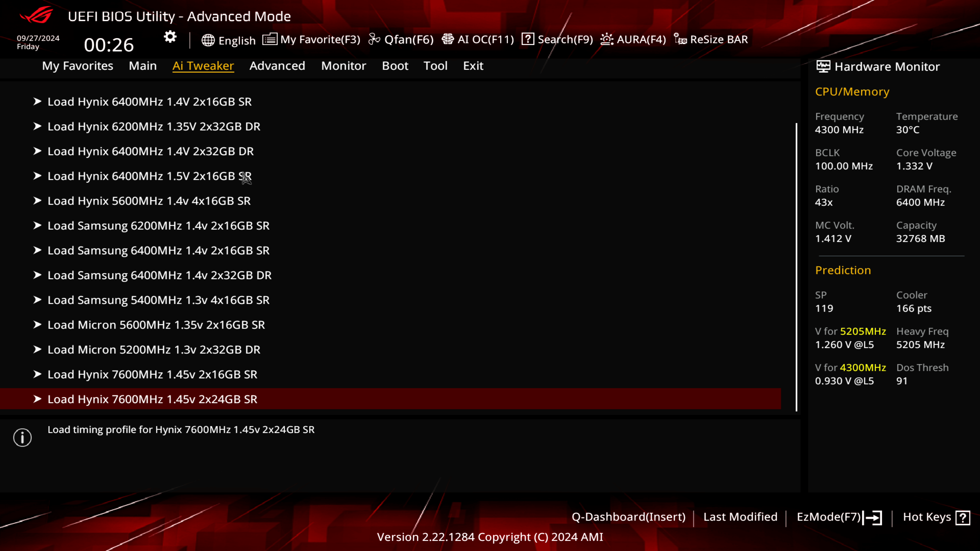Expand Load Micron 5600MHz 1.35v 2x16GB SR
Image resolution: width=980 pixels, height=551 pixels.
click(37, 324)
